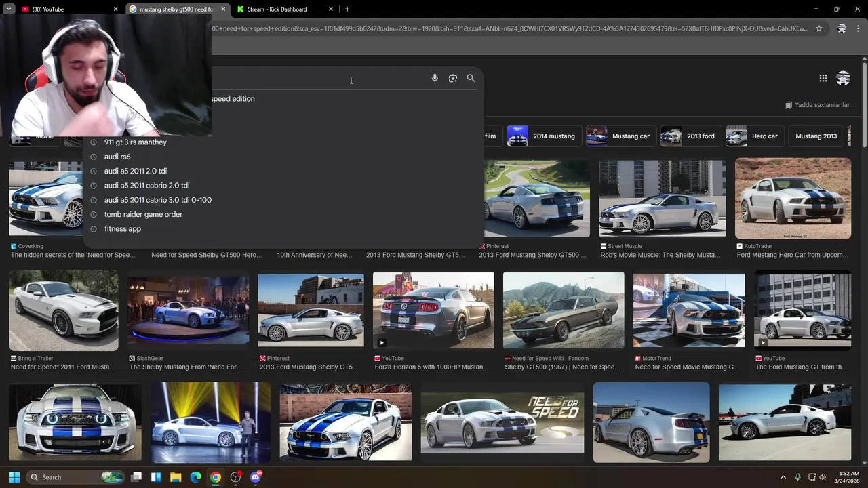Open the Chrome three-dot menu
This screenshot has height=488, width=868.
[858, 28]
